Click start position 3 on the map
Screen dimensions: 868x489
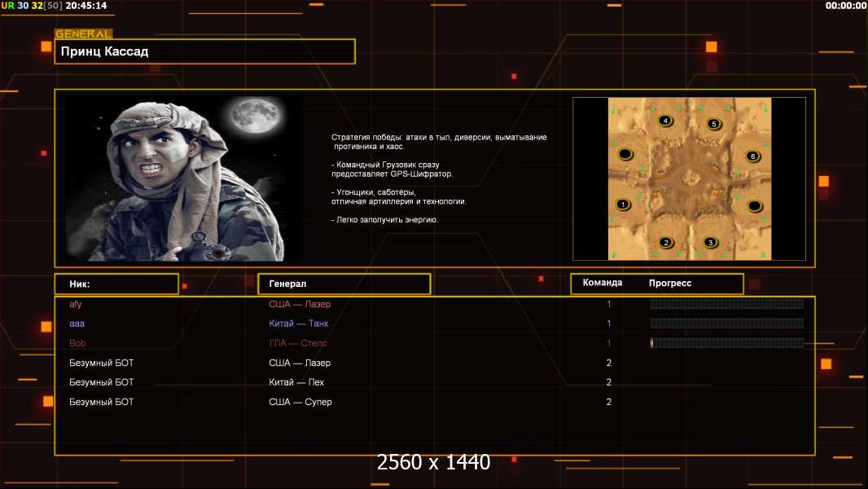tap(710, 242)
